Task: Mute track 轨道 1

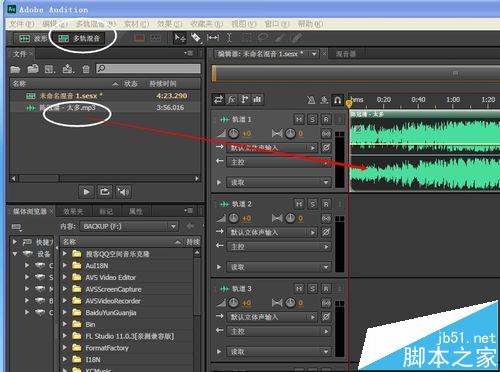Action: [x=299, y=119]
